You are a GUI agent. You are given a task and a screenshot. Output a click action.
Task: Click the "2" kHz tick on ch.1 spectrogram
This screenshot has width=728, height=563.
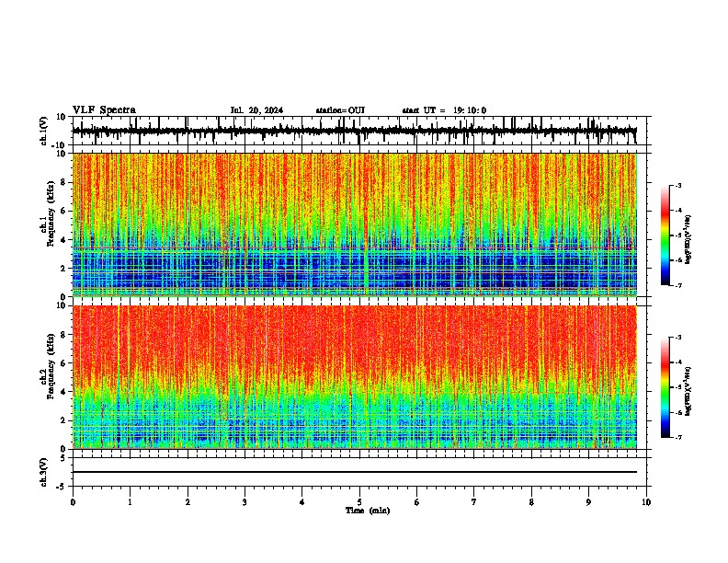click(x=64, y=268)
